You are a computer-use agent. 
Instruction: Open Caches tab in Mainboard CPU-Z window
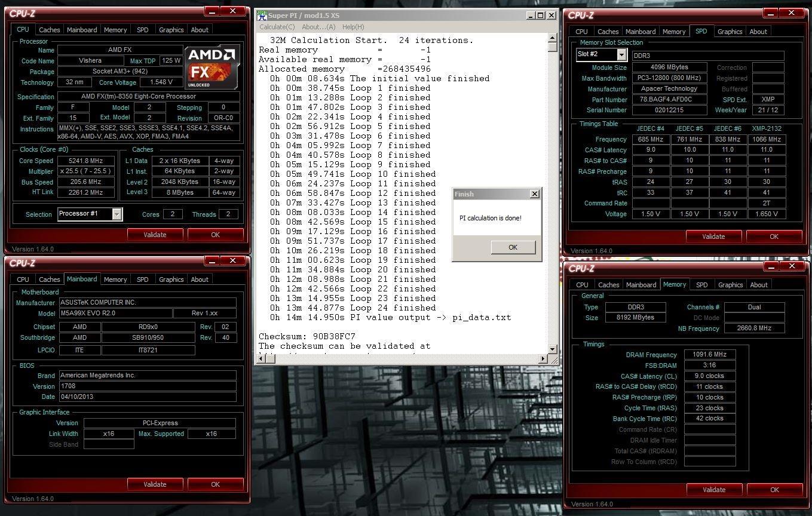pos(49,279)
